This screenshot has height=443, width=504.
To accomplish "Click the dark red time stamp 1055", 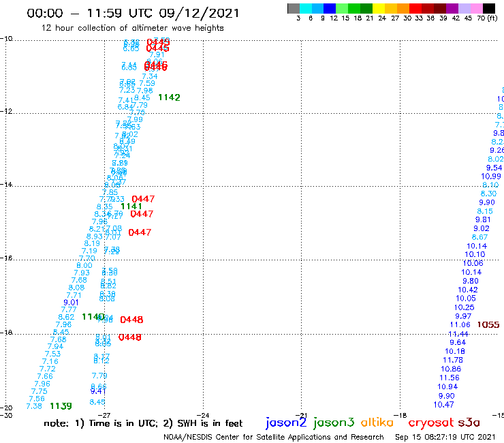I will 488,324.
